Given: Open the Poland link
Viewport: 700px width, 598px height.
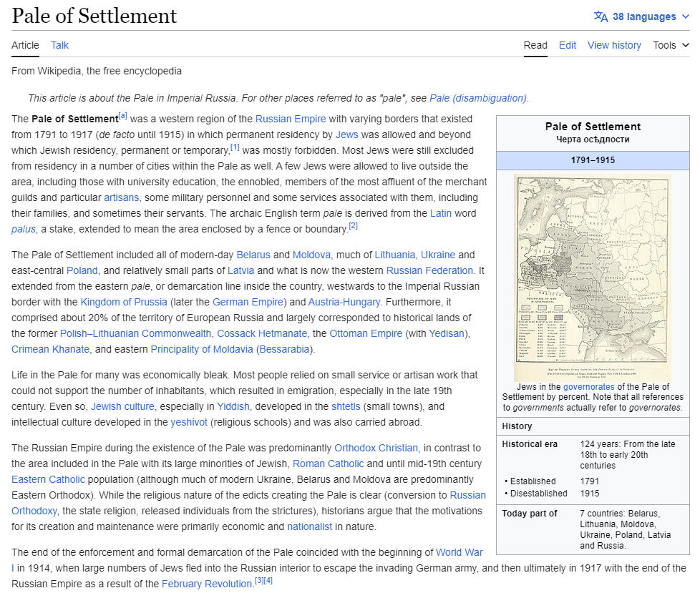Looking at the screenshot, I should pos(82,270).
